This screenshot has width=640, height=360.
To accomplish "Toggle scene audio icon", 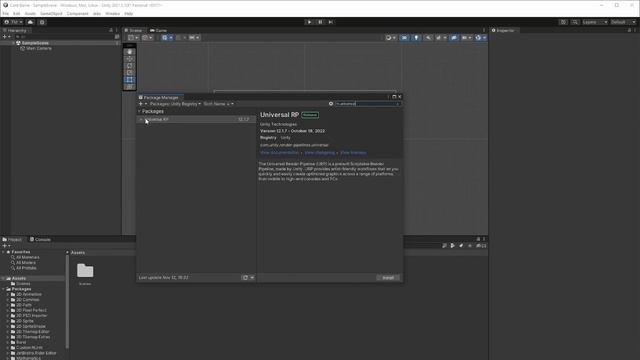I will point(428,38).
